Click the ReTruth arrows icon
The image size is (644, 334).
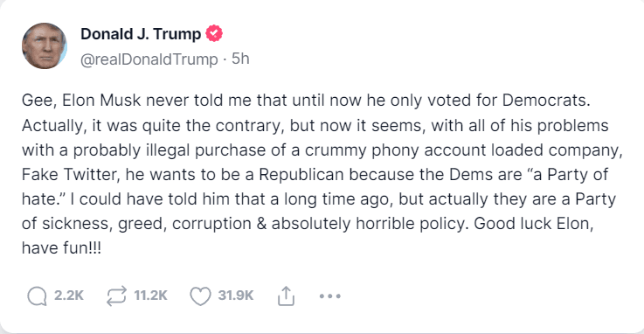[116, 296]
